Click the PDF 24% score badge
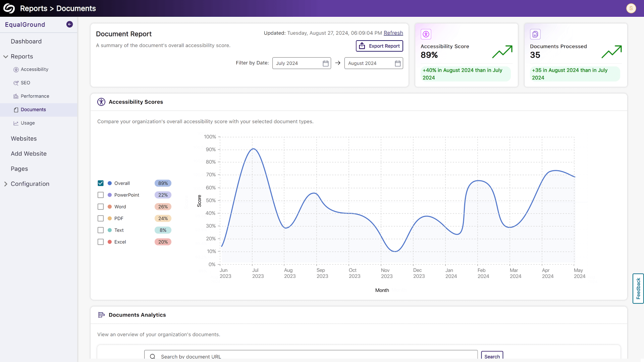This screenshot has width=644, height=362. click(163, 219)
